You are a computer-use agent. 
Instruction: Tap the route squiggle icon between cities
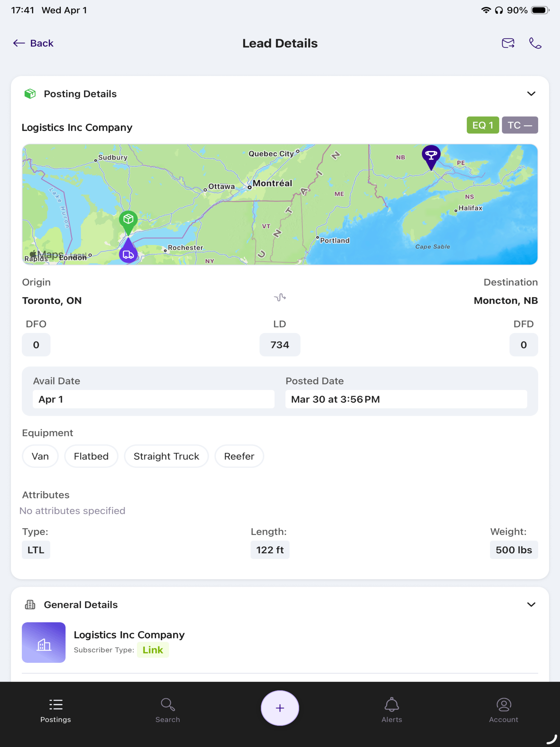(280, 297)
